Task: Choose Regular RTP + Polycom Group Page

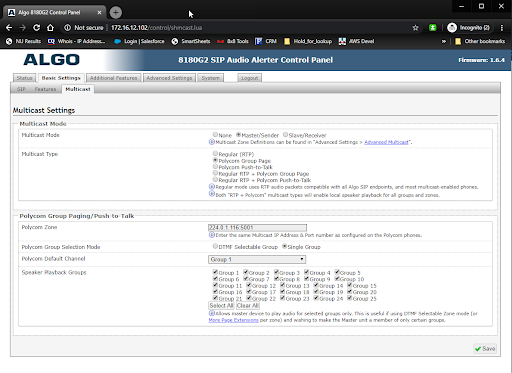Action: (215, 173)
